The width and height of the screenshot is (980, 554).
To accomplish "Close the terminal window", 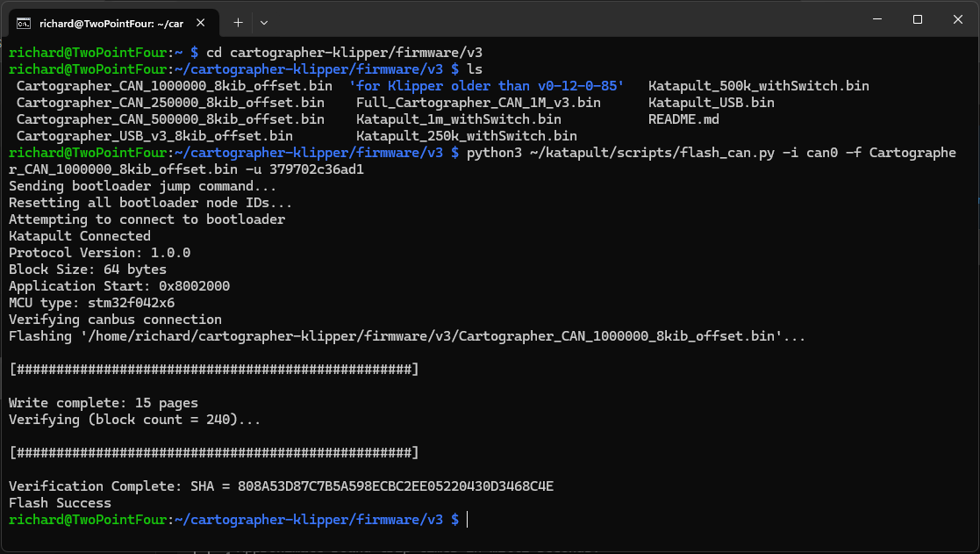I will 958,19.
